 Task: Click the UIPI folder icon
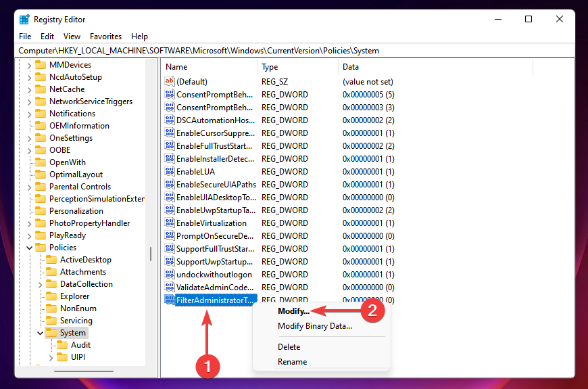[62, 357]
